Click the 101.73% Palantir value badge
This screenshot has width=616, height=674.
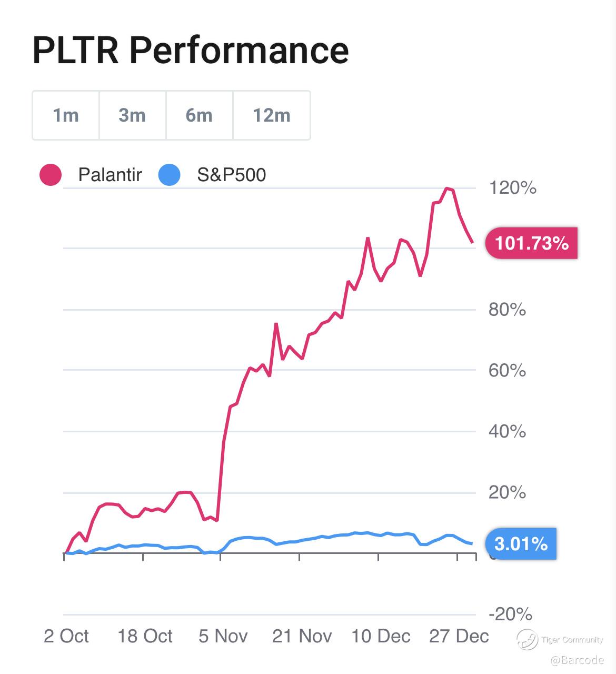[532, 243]
